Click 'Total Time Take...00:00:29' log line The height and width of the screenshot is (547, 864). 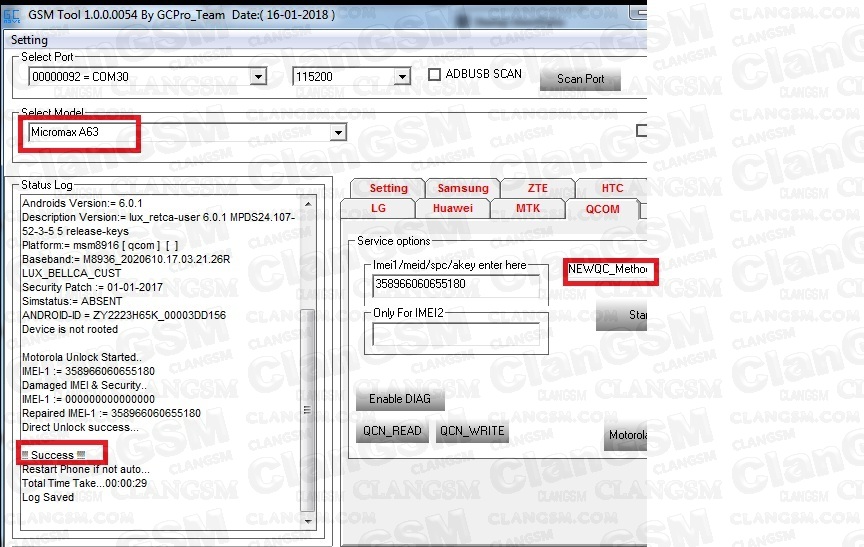coord(84,483)
